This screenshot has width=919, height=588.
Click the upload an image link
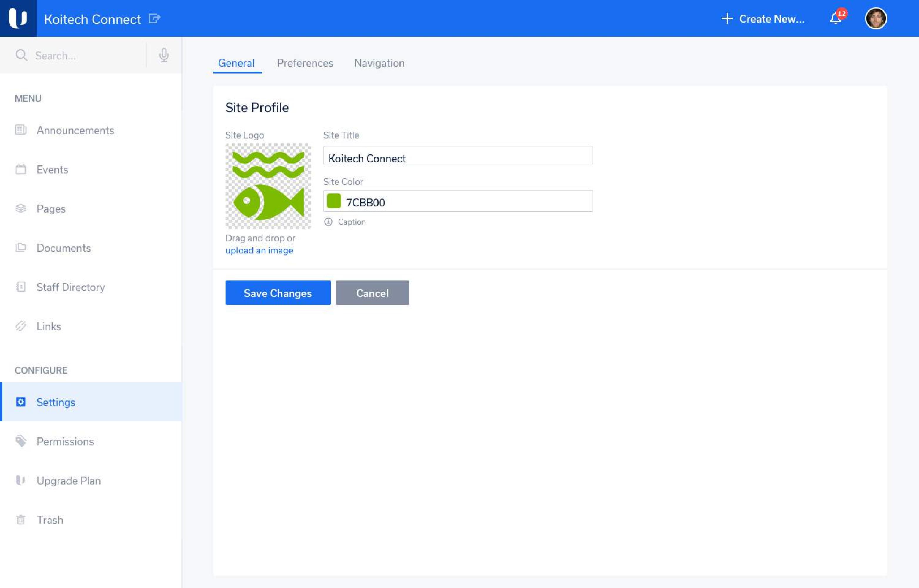259,250
